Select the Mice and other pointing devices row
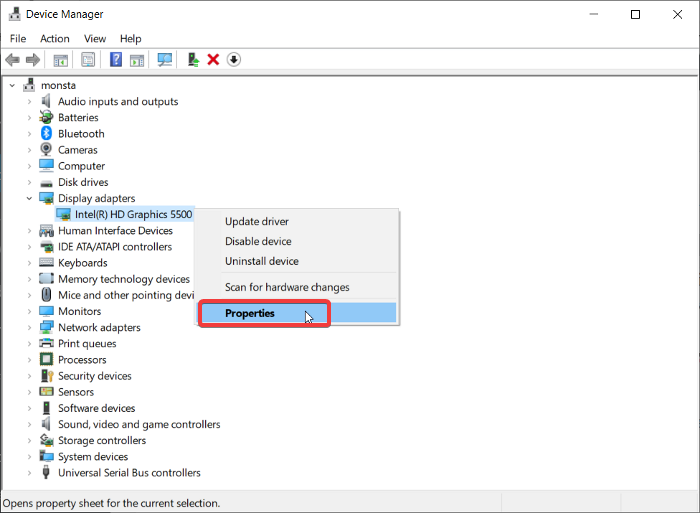 pos(126,295)
